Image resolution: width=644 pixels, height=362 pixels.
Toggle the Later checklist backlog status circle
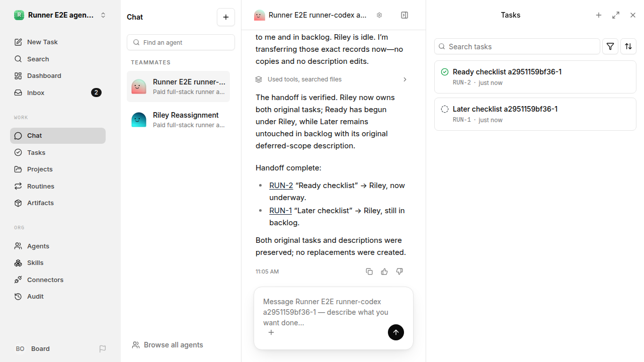point(445,109)
